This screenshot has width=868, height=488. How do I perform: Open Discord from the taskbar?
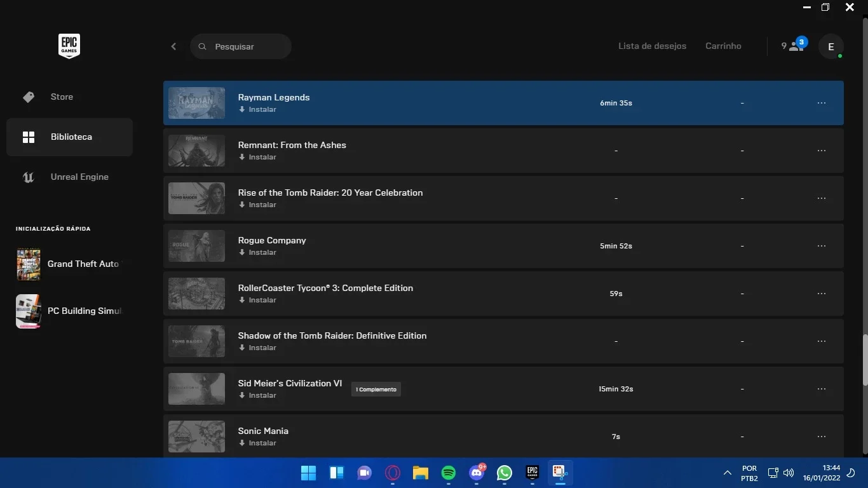coord(477,473)
